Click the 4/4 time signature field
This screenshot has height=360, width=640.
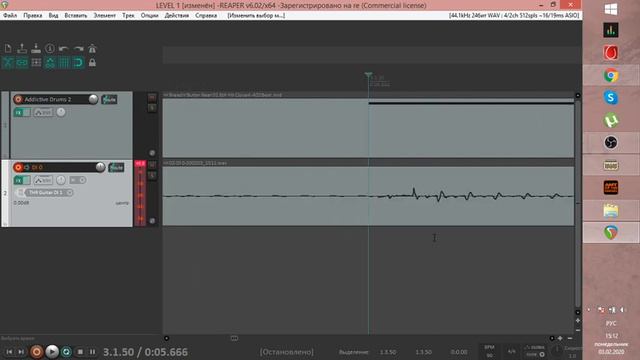[511, 351]
